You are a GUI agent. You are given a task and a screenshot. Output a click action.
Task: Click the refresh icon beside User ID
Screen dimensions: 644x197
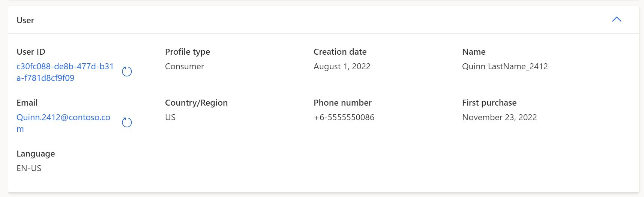click(127, 72)
